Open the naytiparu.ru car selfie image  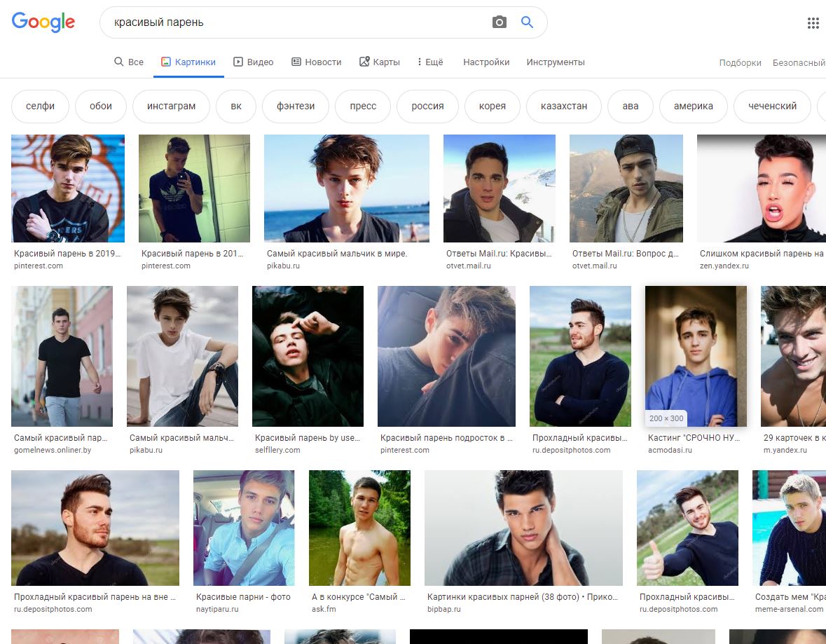pos(244,528)
